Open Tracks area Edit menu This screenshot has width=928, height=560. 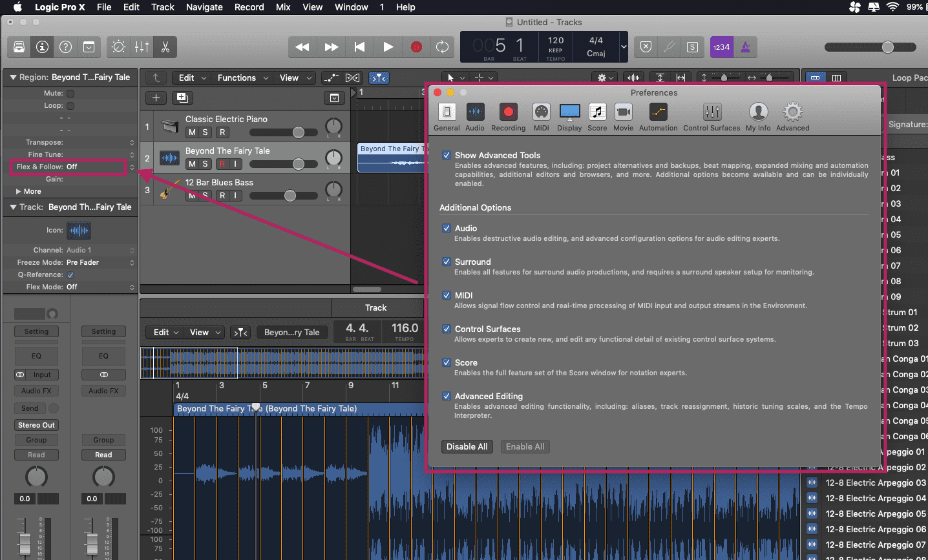click(193, 78)
